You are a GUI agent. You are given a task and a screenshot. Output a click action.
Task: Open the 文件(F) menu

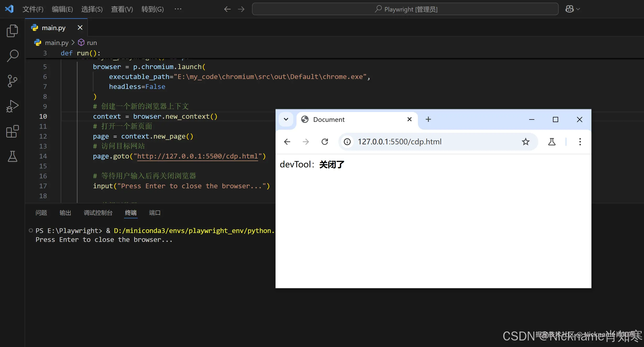pos(33,9)
